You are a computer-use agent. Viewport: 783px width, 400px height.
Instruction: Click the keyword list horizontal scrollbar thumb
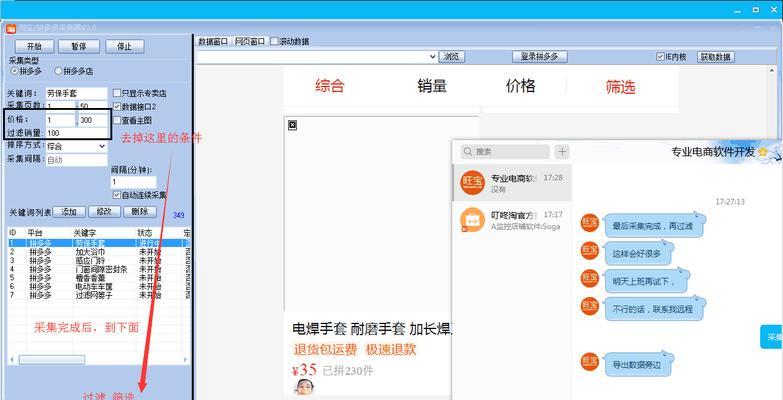52,360
